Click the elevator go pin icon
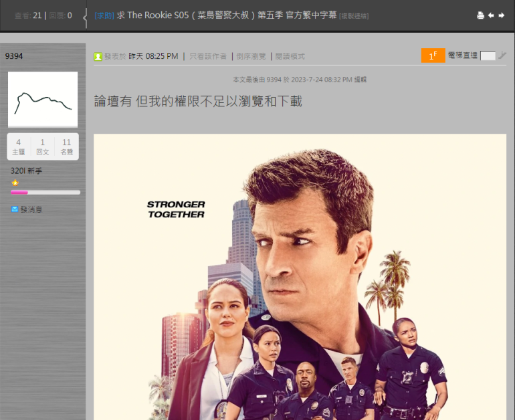The width and height of the screenshot is (515, 420). pyautogui.click(x=502, y=56)
